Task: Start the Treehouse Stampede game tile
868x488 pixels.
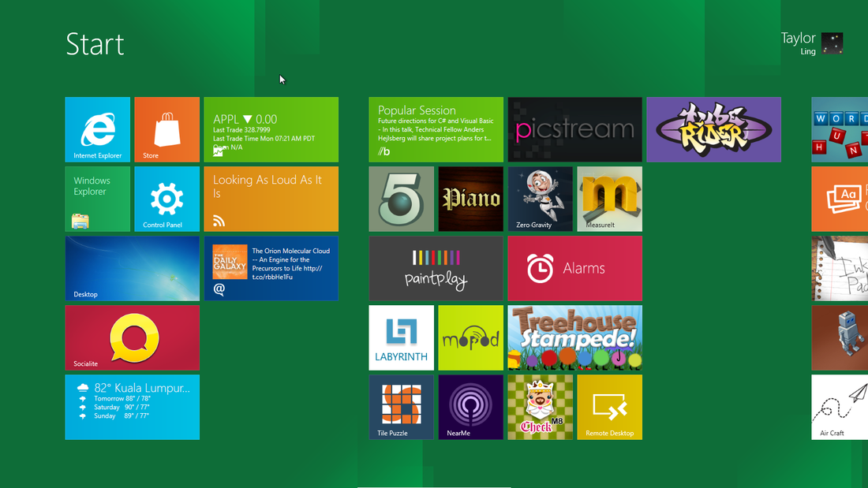Action: 575,337
